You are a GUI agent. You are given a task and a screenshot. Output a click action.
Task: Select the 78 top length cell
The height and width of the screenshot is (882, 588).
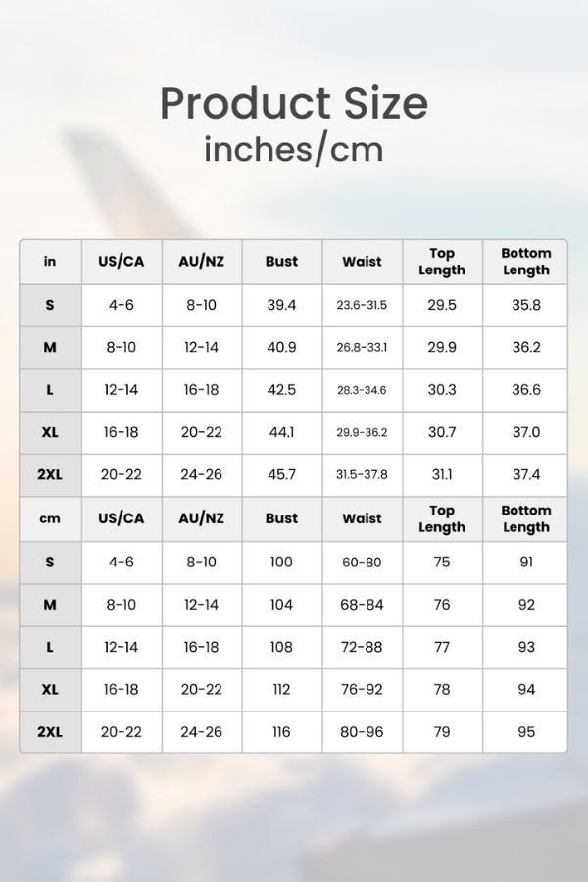[442, 690]
